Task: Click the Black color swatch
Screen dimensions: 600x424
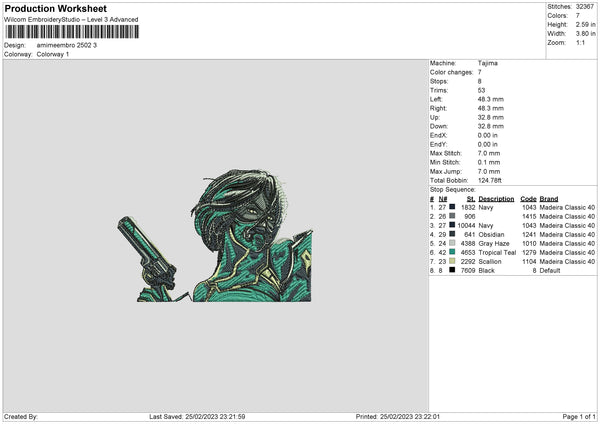Action: click(452, 270)
